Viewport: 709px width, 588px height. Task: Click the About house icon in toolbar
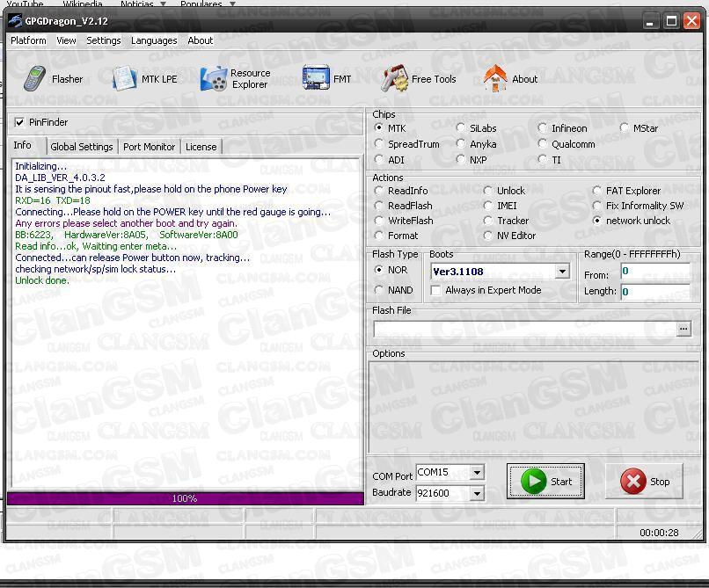[x=495, y=78]
